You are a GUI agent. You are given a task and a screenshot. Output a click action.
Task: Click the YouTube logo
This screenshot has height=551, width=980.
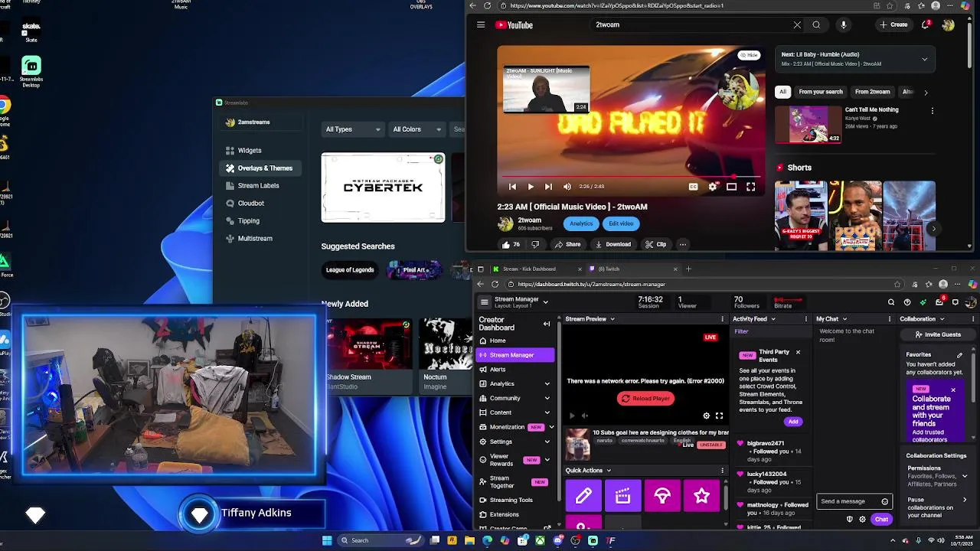[514, 25]
